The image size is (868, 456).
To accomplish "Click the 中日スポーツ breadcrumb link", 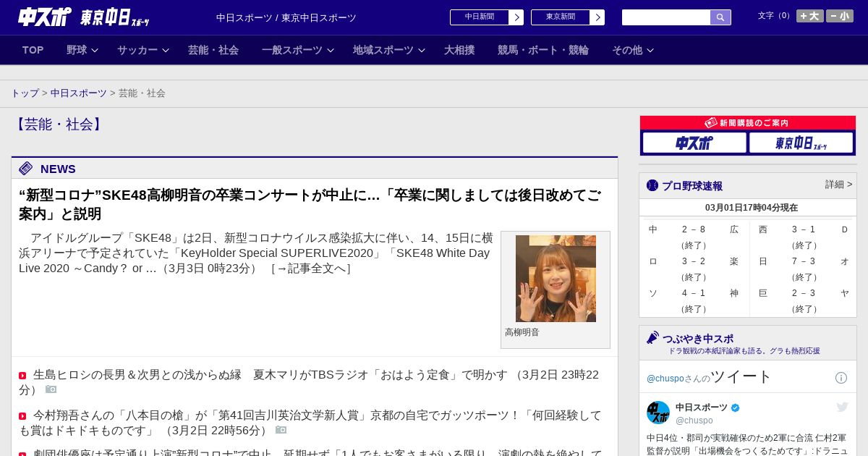I will 79,93.
